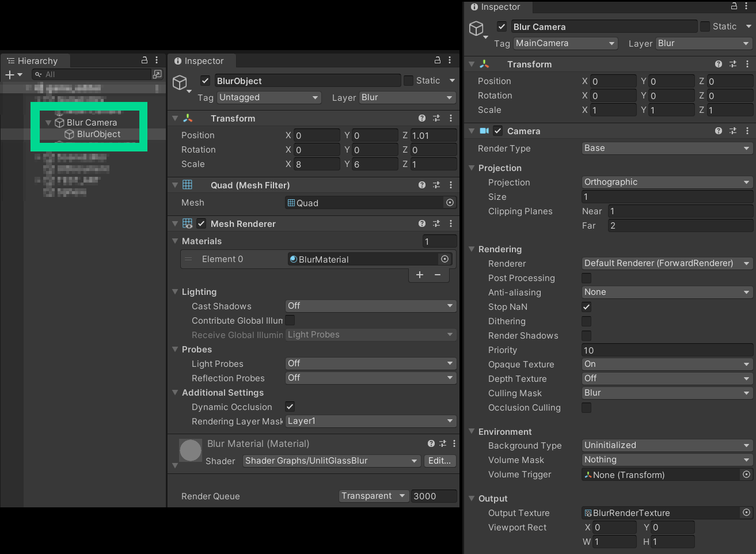Click the Hierarchy search-by-type icon
Image resolution: width=756 pixels, height=554 pixels.
157,74
